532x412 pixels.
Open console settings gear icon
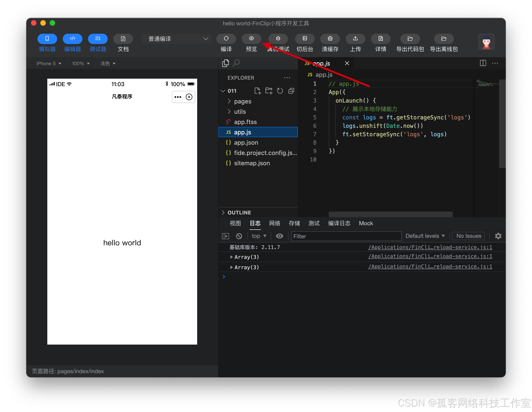pos(498,236)
